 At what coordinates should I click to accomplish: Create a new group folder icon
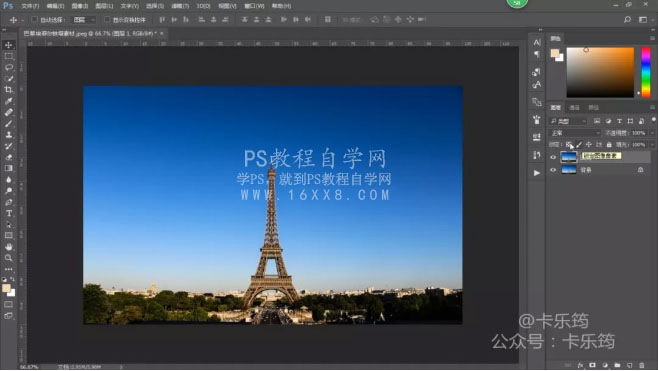617,365
